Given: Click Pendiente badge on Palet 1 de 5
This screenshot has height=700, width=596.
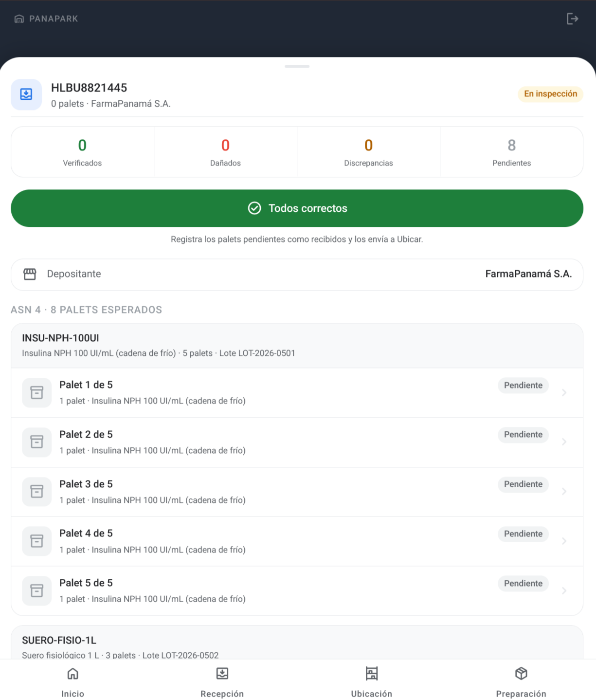Looking at the screenshot, I should point(523,386).
